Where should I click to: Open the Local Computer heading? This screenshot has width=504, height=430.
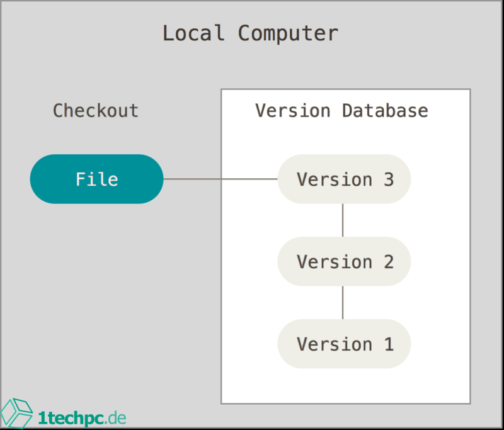click(251, 33)
